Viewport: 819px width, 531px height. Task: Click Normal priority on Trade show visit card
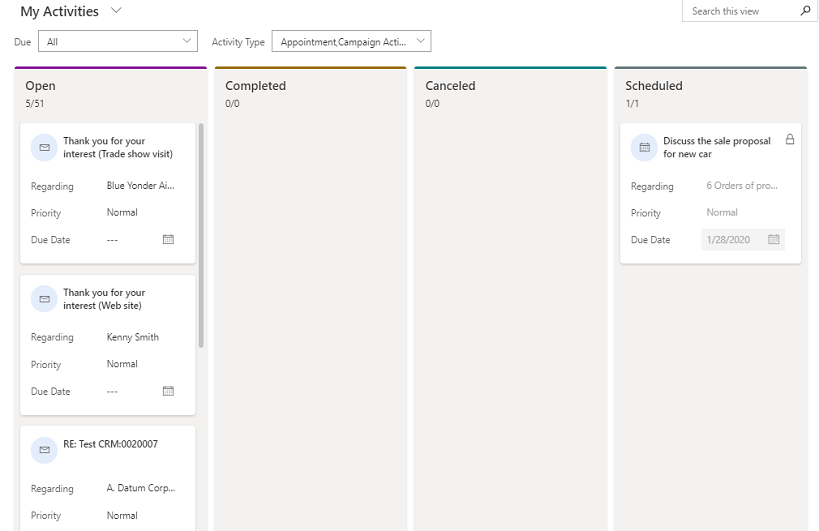pyautogui.click(x=122, y=213)
